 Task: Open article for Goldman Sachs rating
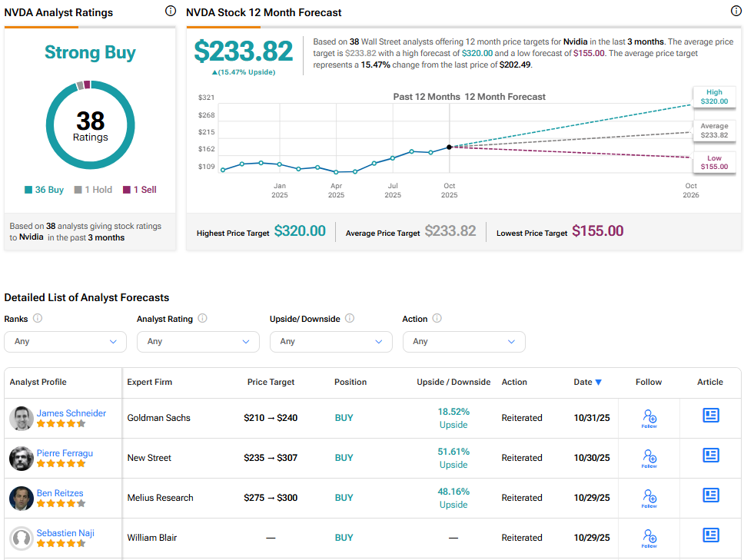click(710, 416)
